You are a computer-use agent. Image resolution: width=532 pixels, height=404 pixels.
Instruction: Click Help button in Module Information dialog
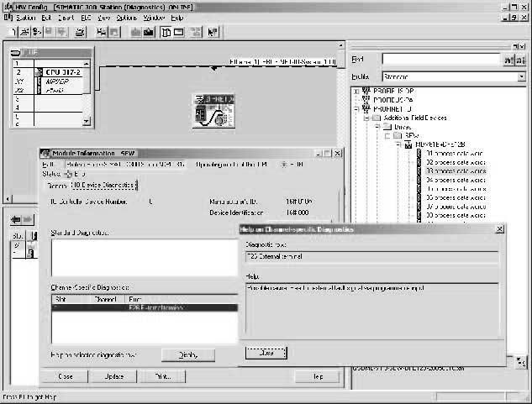pyautogui.click(x=317, y=376)
